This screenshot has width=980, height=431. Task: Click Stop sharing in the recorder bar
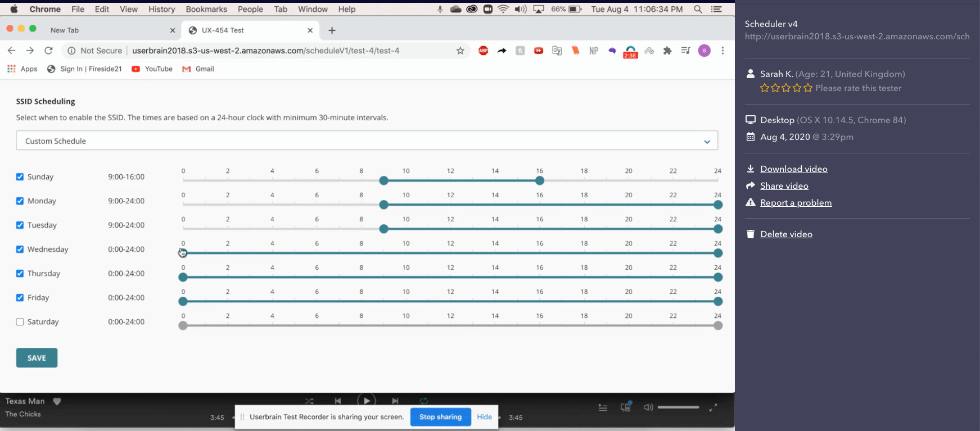[x=440, y=417]
